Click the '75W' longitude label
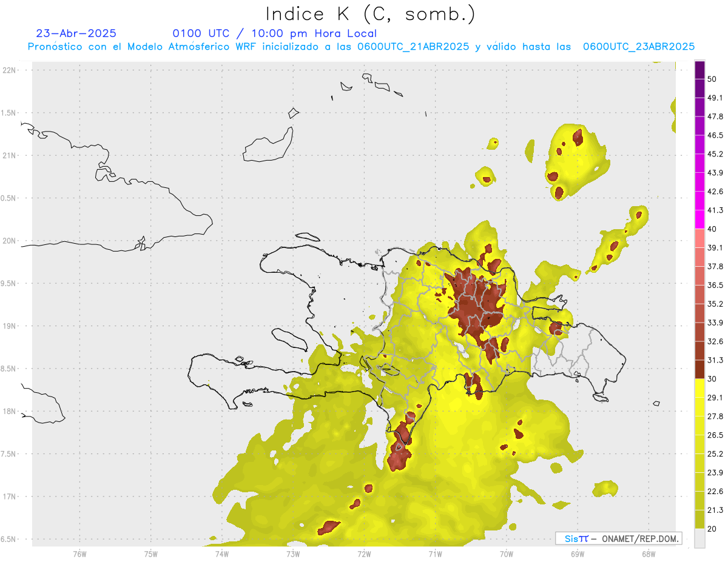Screen dimensions: 728x562 point(151,554)
